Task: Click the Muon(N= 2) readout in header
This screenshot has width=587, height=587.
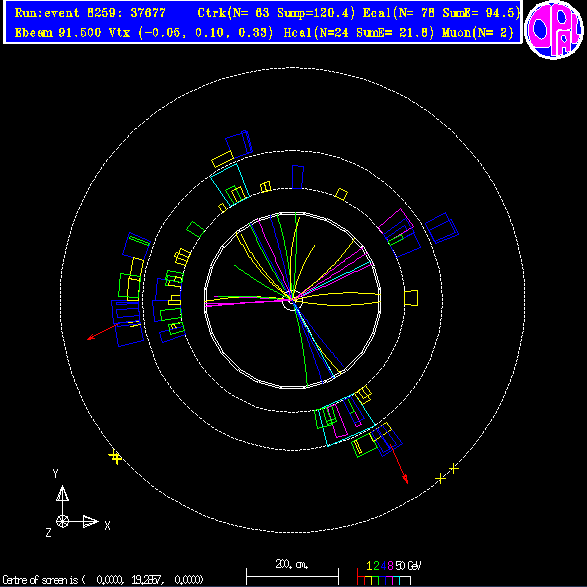Action: click(478, 33)
